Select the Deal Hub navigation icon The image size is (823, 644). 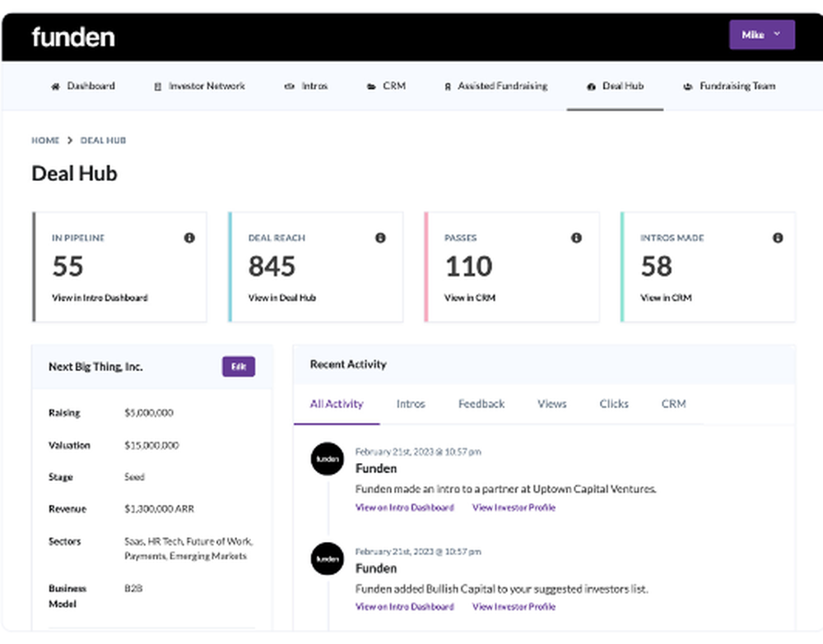[x=590, y=86]
